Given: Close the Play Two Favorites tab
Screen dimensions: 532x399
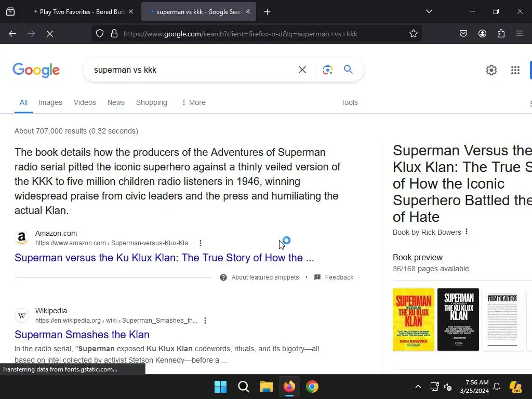Looking at the screenshot, I should pyautogui.click(x=131, y=11).
